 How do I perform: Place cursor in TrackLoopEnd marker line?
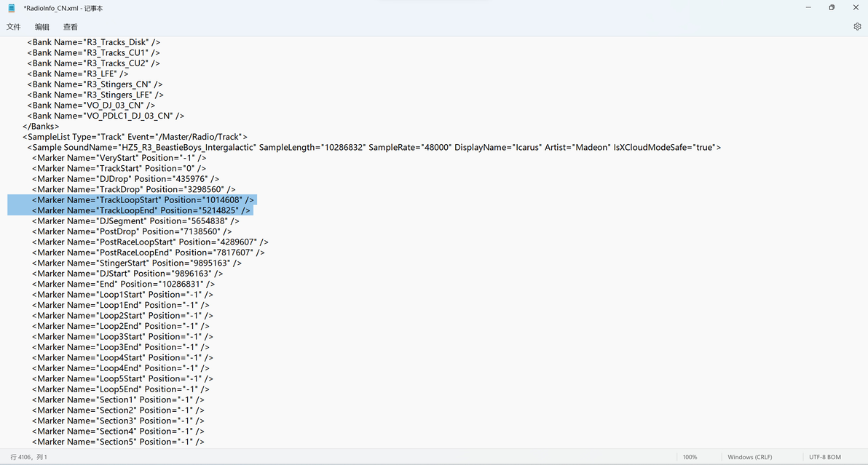[141, 210]
